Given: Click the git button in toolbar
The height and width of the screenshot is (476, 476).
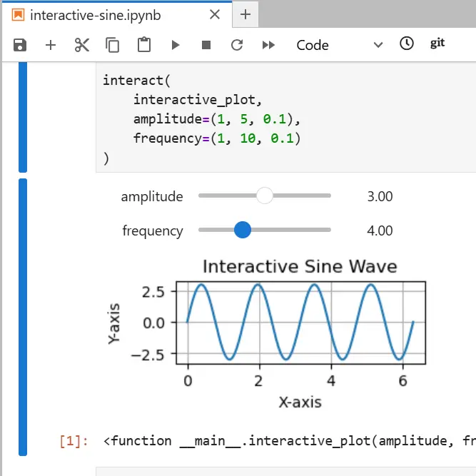Looking at the screenshot, I should (437, 44).
